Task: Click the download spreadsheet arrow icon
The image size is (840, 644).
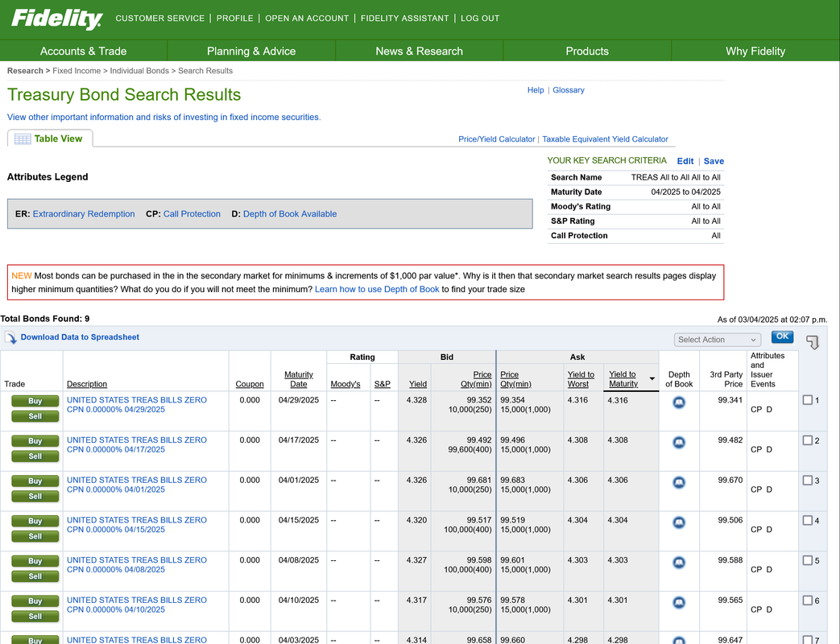Action: [x=10, y=338]
